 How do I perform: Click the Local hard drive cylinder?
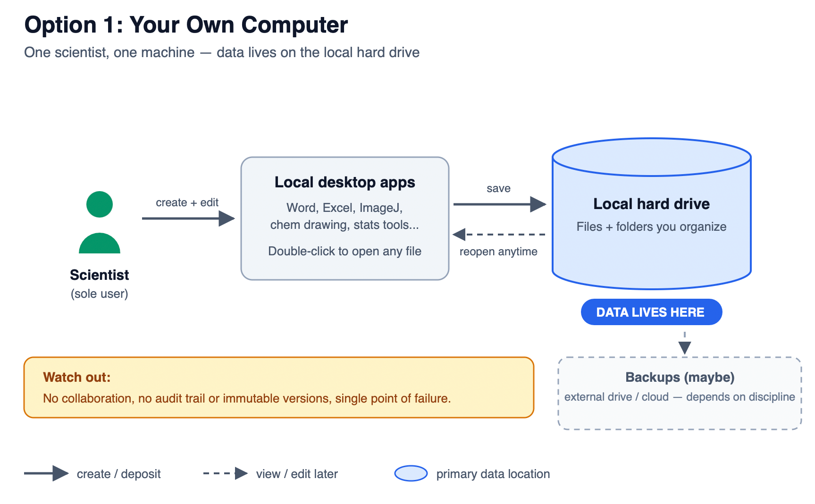tap(651, 214)
